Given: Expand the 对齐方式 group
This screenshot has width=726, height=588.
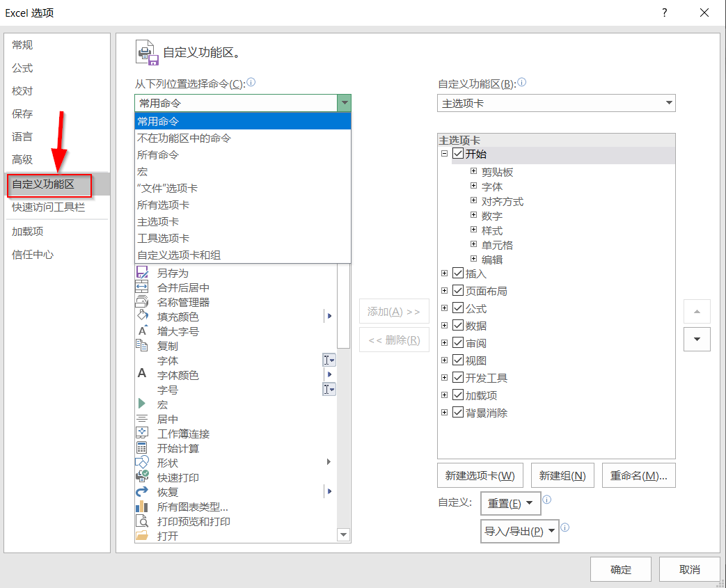Looking at the screenshot, I should point(473,200).
